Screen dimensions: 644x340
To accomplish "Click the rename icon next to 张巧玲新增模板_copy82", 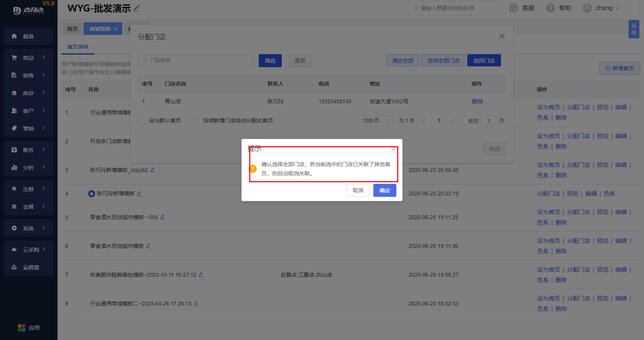I will pyautogui.click(x=153, y=170).
